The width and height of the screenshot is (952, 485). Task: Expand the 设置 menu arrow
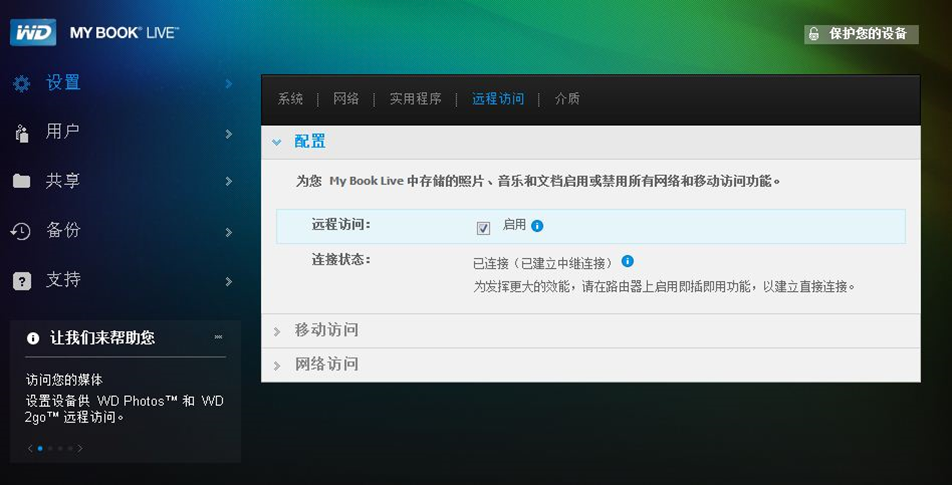click(x=228, y=84)
